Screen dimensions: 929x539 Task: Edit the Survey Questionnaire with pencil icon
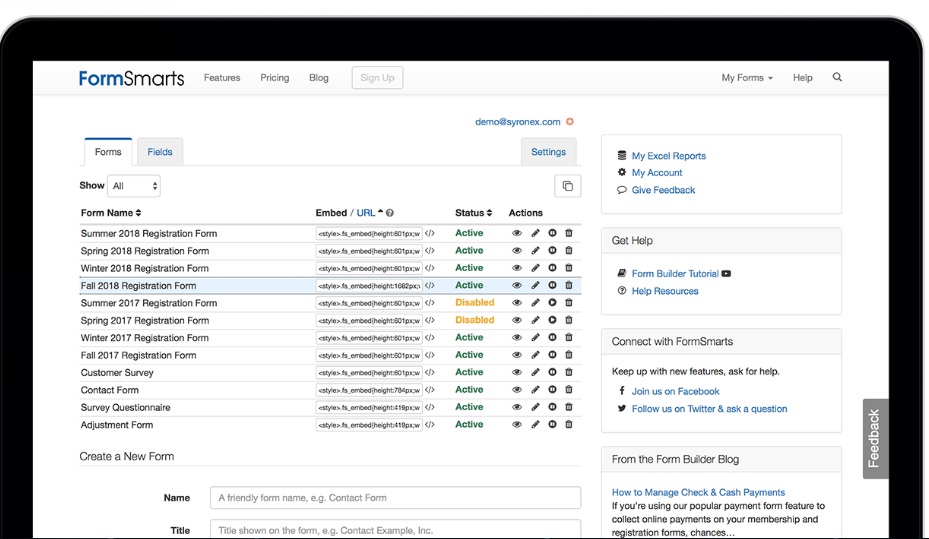pos(535,407)
